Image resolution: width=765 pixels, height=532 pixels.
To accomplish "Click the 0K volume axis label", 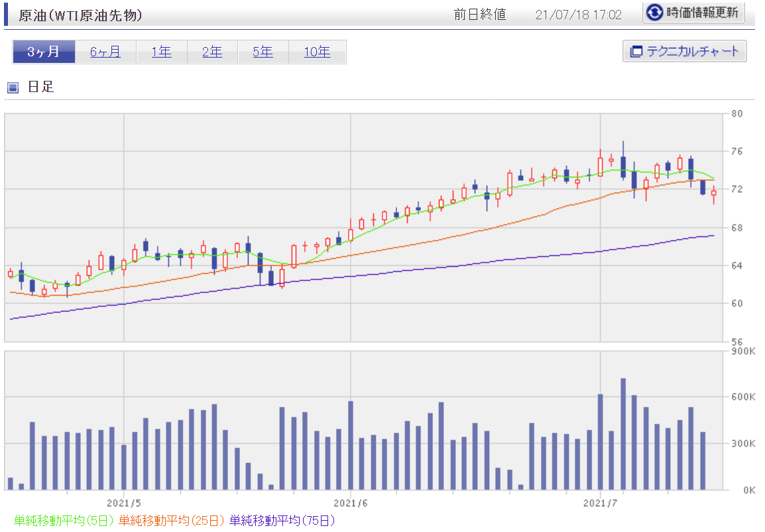I will [x=749, y=490].
